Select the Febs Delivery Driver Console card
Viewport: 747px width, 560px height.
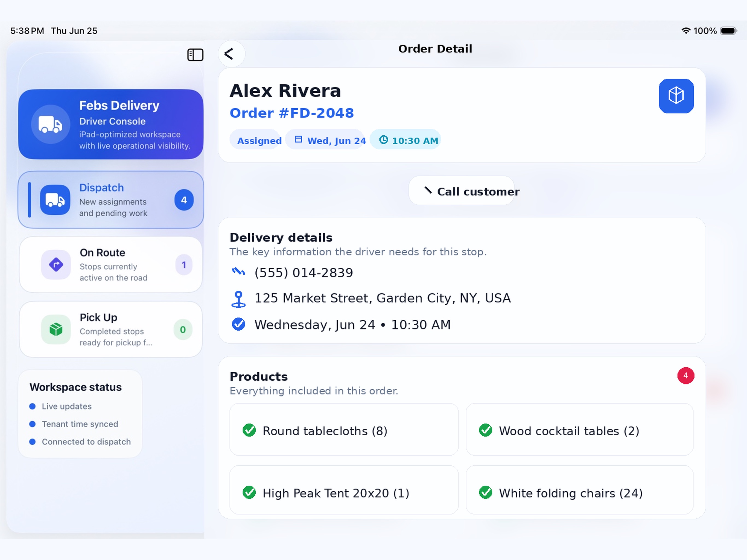tap(111, 124)
